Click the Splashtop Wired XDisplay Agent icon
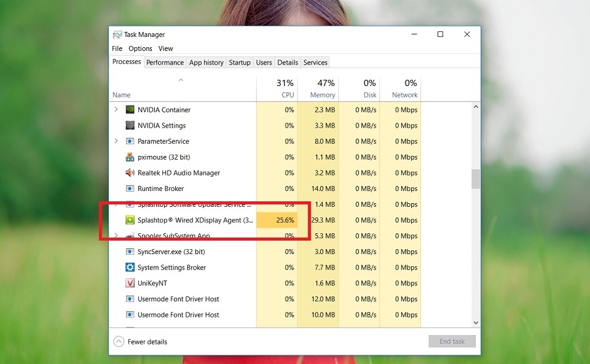The image size is (590, 364). [130, 220]
